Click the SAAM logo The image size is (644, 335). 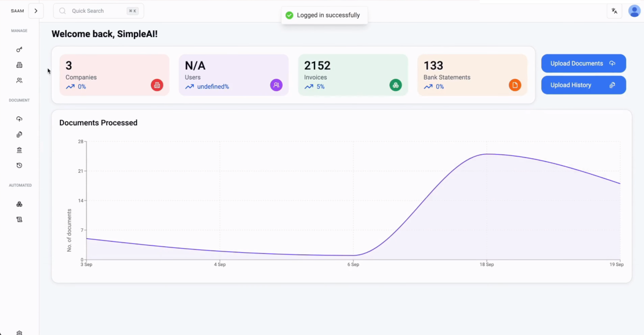[x=17, y=10]
